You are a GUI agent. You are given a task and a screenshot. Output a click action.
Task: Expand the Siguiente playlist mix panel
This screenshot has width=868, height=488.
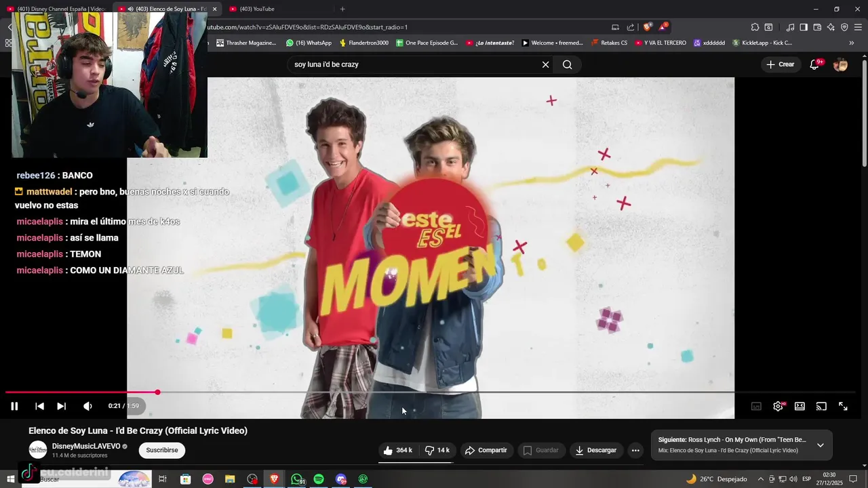pyautogui.click(x=820, y=445)
